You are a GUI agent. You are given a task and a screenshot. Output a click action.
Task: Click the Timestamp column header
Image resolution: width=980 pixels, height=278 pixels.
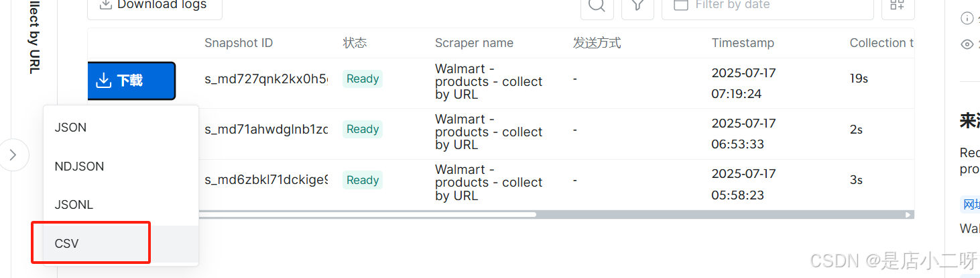coord(743,43)
